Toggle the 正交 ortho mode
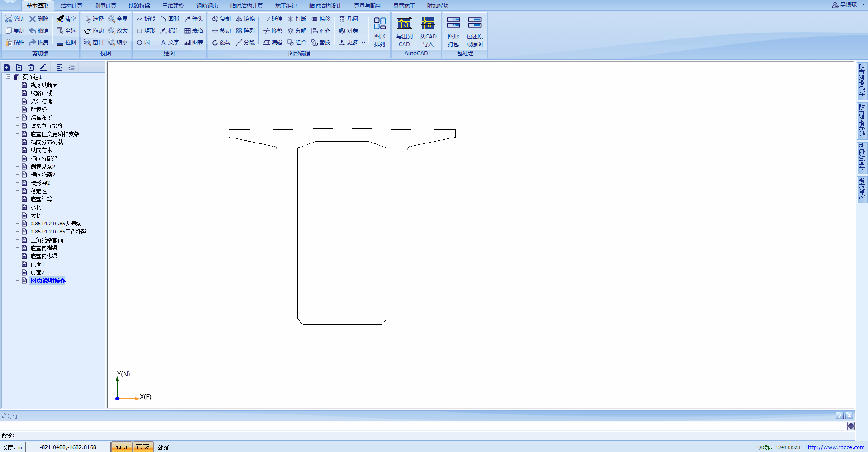This screenshot has width=868, height=452. (143, 447)
